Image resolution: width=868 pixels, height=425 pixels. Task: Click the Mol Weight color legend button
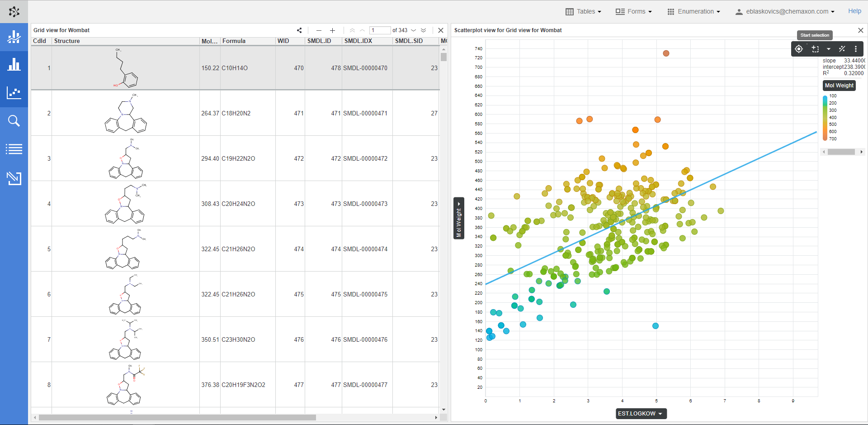point(839,86)
